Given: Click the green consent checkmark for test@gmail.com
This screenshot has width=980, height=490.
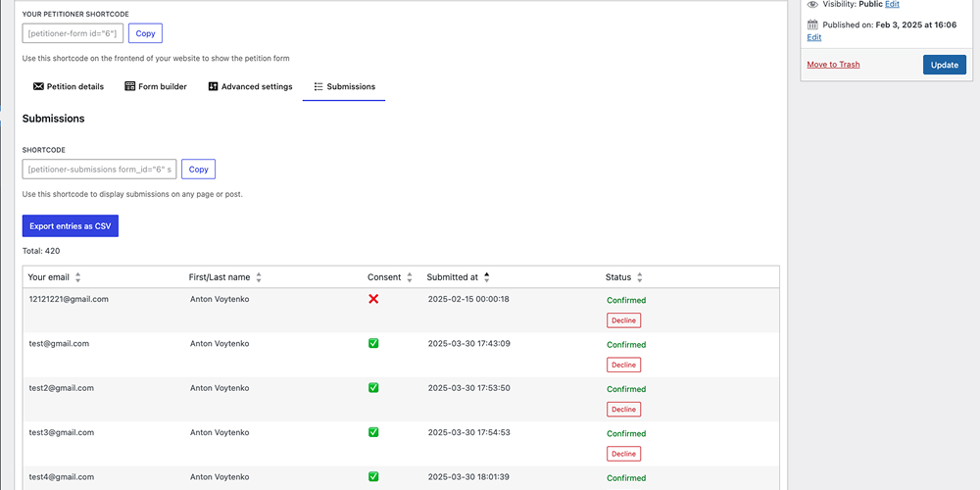Looking at the screenshot, I should [373, 343].
